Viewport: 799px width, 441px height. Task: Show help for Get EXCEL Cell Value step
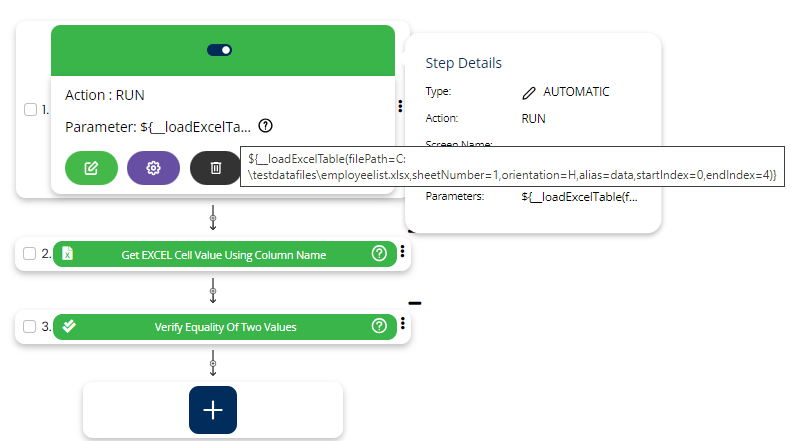(x=379, y=254)
